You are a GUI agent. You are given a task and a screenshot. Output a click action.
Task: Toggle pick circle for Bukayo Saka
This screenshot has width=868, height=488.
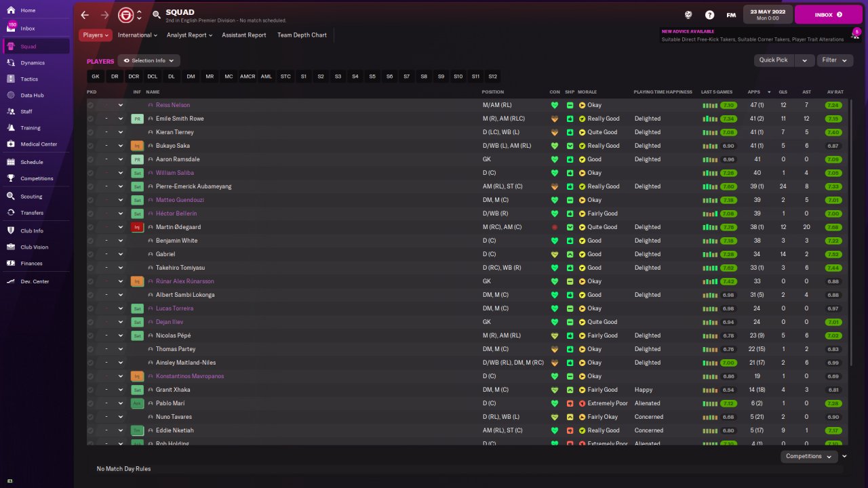click(91, 146)
